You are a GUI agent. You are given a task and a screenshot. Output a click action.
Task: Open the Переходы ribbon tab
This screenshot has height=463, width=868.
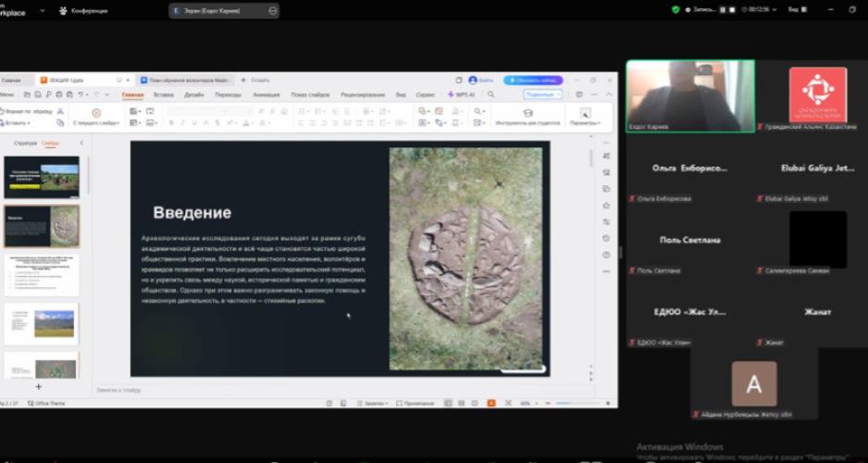[228, 95]
